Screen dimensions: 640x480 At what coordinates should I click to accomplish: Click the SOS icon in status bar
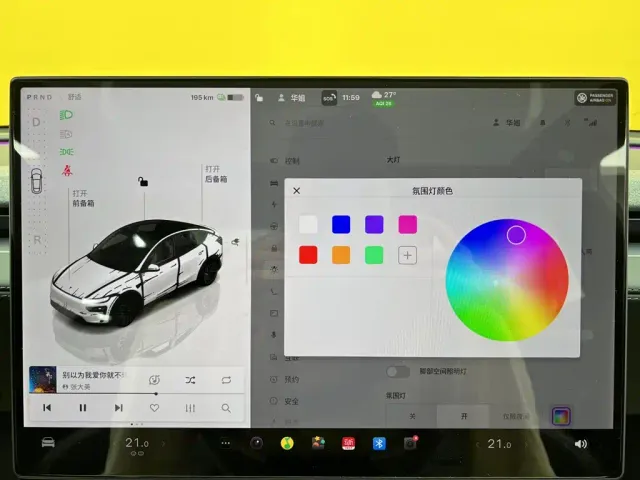coord(329,98)
